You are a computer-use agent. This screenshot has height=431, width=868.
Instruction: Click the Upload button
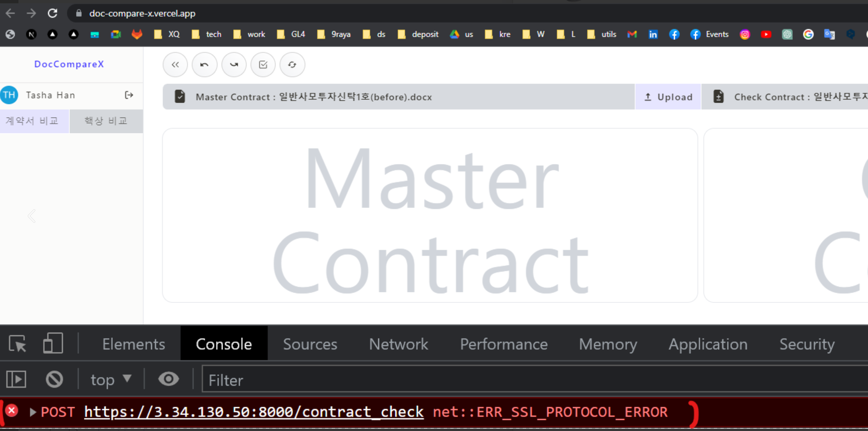(668, 97)
